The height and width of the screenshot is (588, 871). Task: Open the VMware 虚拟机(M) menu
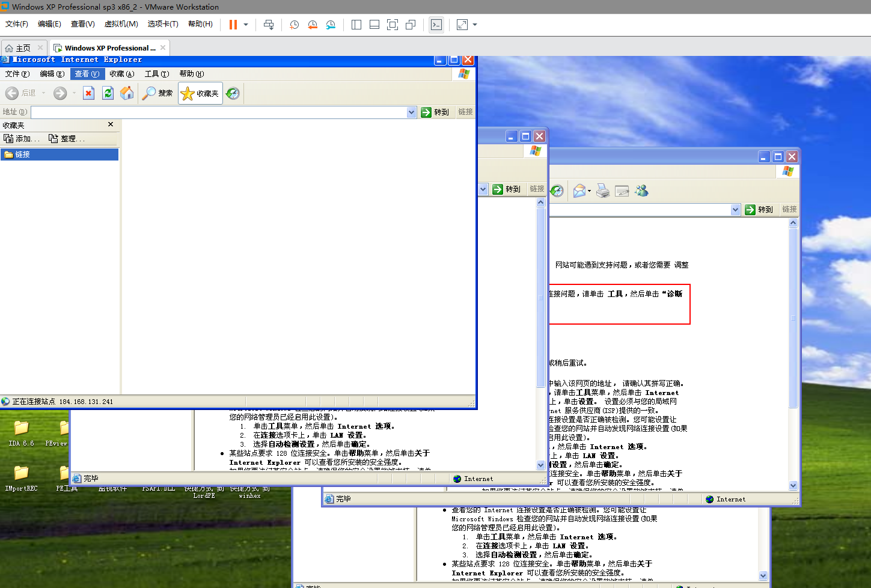(x=121, y=24)
